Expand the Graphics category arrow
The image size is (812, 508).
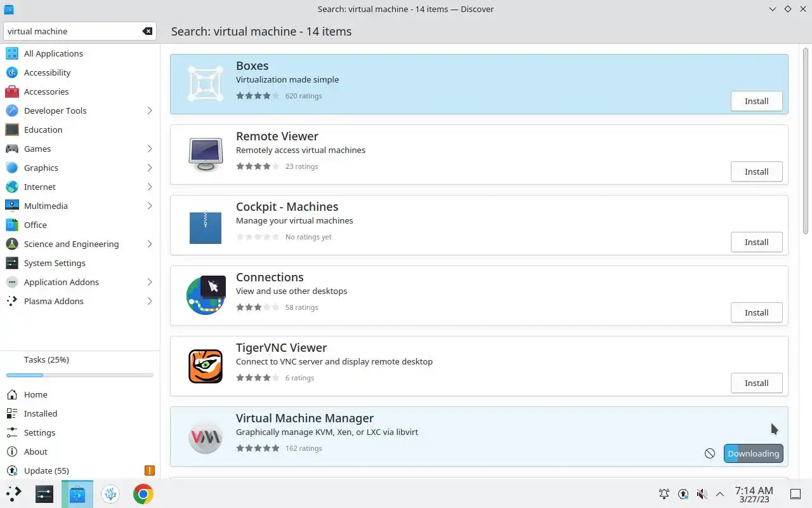click(x=150, y=168)
